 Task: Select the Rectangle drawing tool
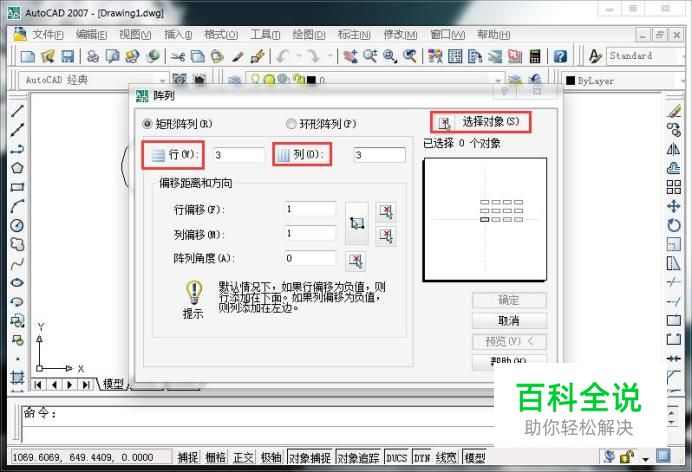point(17,187)
